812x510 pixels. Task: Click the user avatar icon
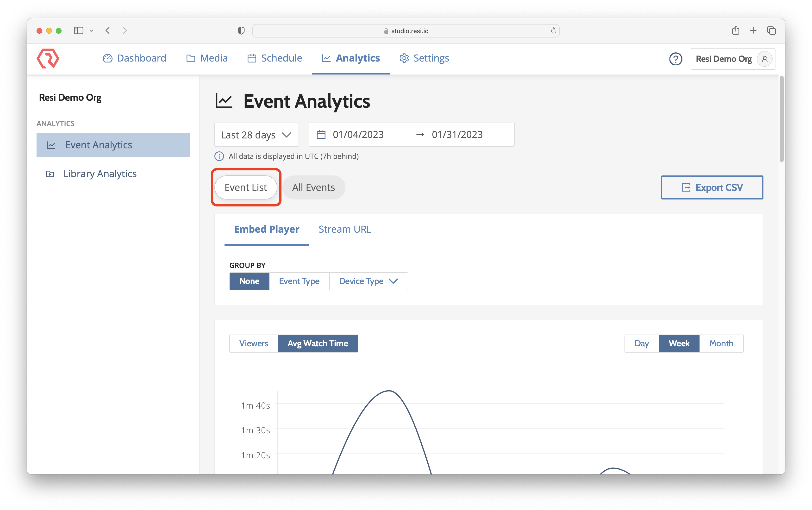click(x=764, y=59)
